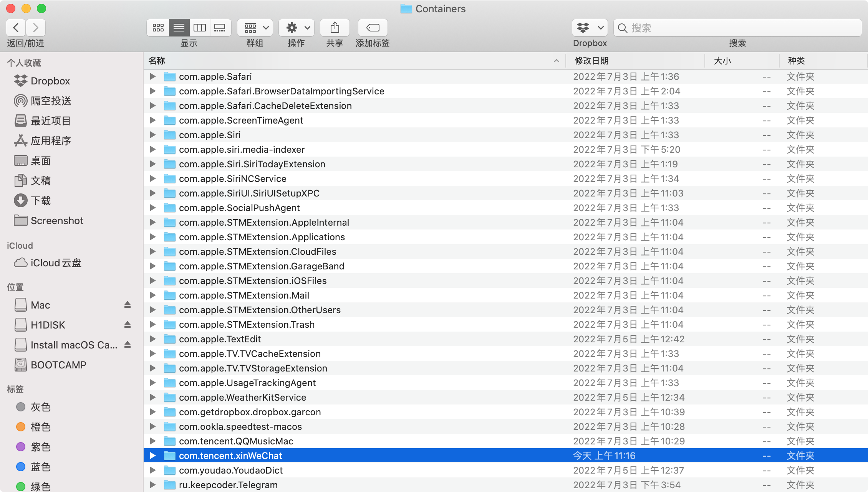Image resolution: width=868 pixels, height=492 pixels.
Task: Switch to gallery view
Action: 220,28
